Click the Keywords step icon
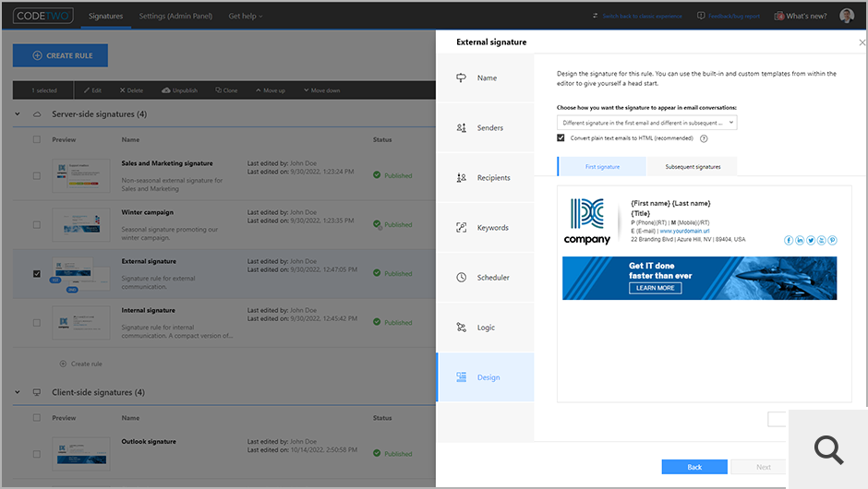This screenshot has height=489, width=868. tap(461, 227)
